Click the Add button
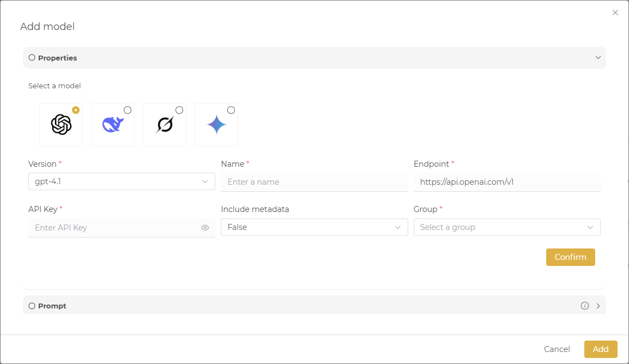 [x=601, y=349]
